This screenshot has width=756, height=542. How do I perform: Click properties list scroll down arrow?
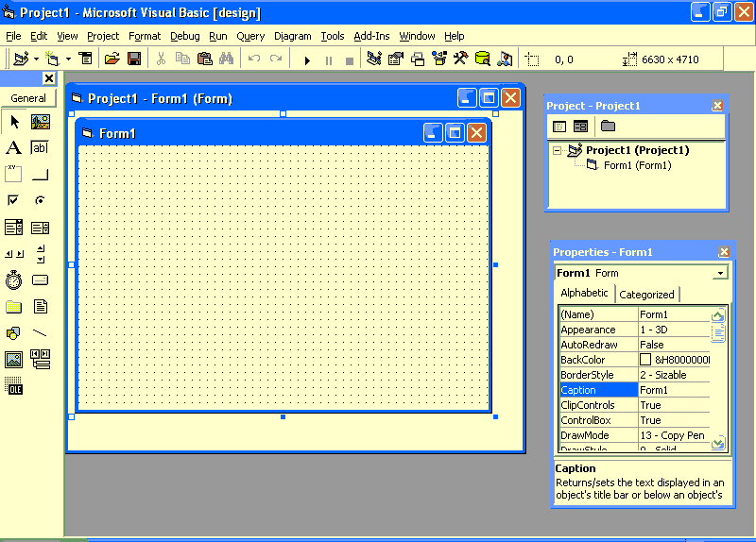point(718,443)
